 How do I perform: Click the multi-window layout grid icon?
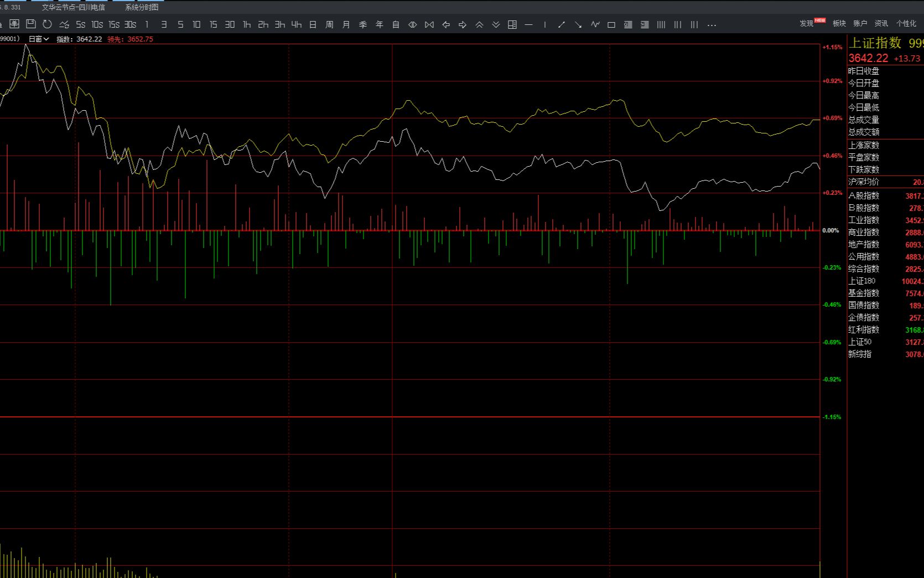(512, 24)
